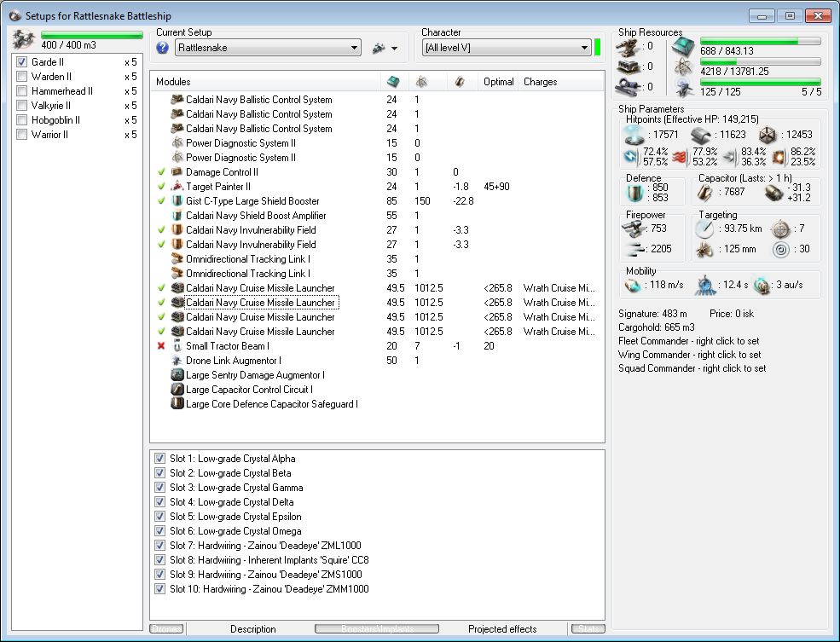Screen dimensions: 840x642
Task: Click the launcher hardpoints icon in Ship Resources
Action: 627,67
